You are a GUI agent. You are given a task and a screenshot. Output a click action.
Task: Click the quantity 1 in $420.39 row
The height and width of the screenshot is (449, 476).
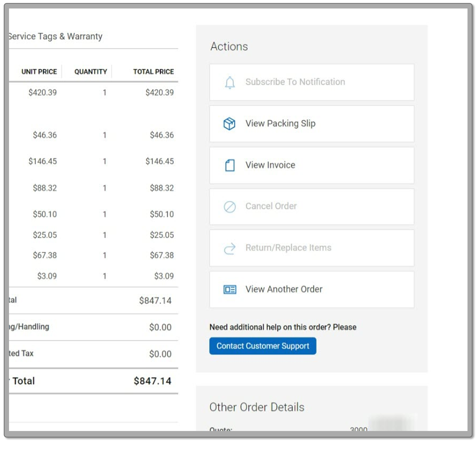point(105,93)
